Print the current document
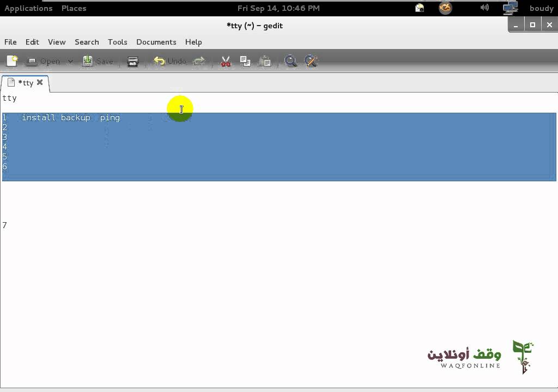The height and width of the screenshot is (392, 558). coord(132,61)
